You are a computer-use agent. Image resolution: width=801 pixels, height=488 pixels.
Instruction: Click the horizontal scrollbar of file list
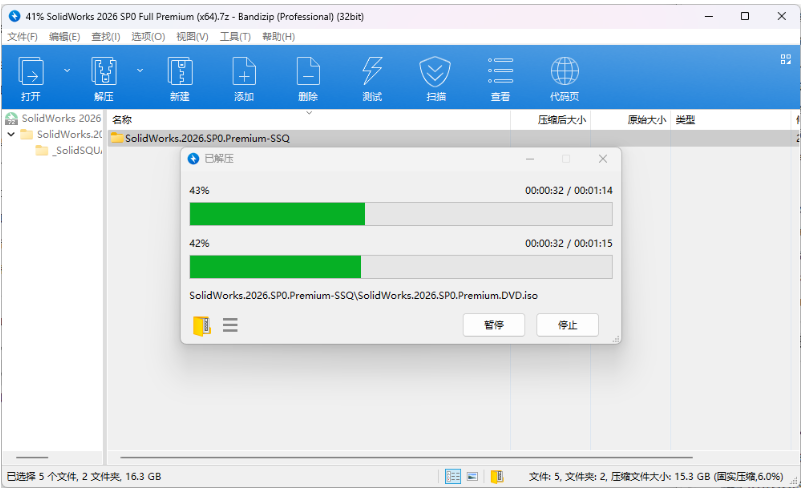click(406, 457)
